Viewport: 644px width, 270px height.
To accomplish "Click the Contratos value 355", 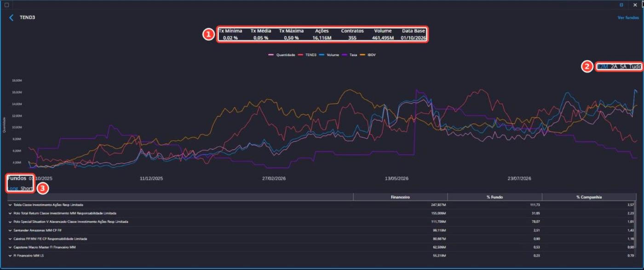I will point(352,38).
